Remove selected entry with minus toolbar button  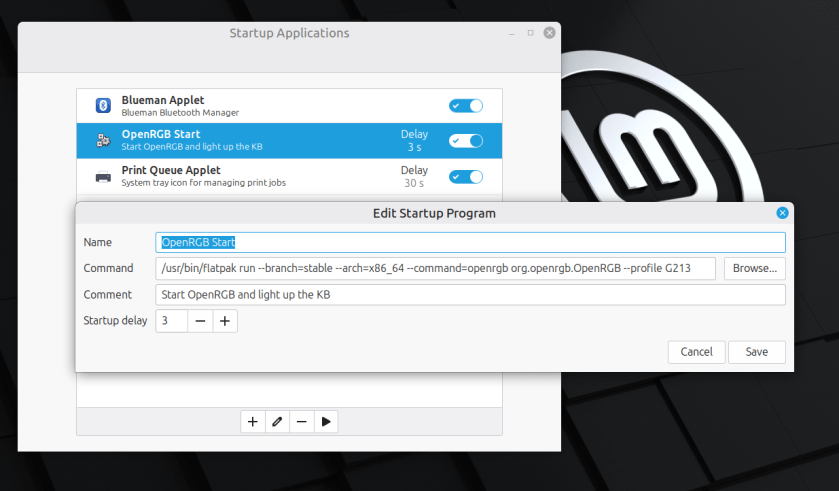tap(301, 422)
